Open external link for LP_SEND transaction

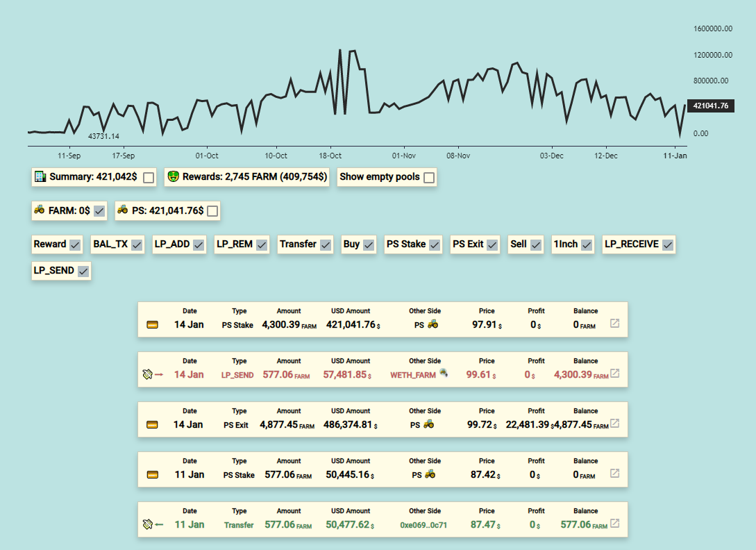pyautogui.click(x=615, y=374)
